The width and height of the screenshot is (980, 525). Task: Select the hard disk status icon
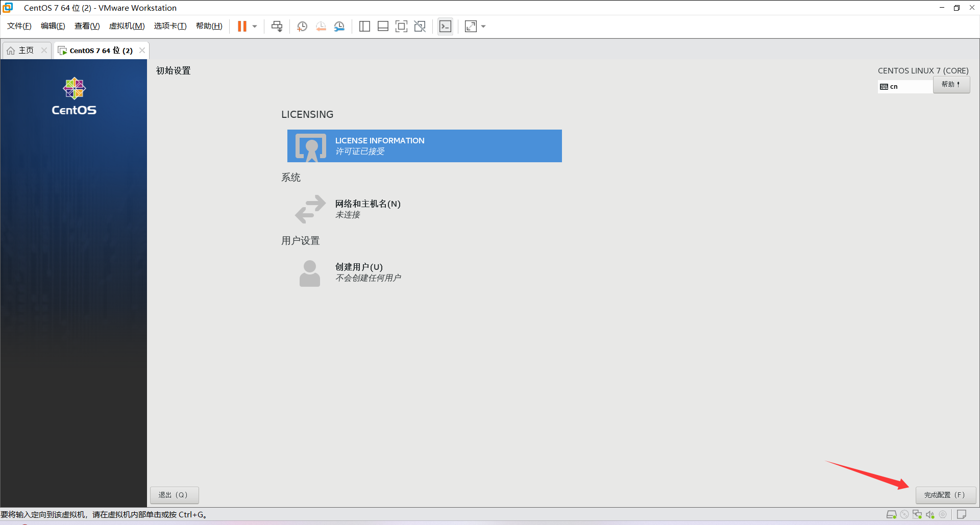[x=891, y=514]
